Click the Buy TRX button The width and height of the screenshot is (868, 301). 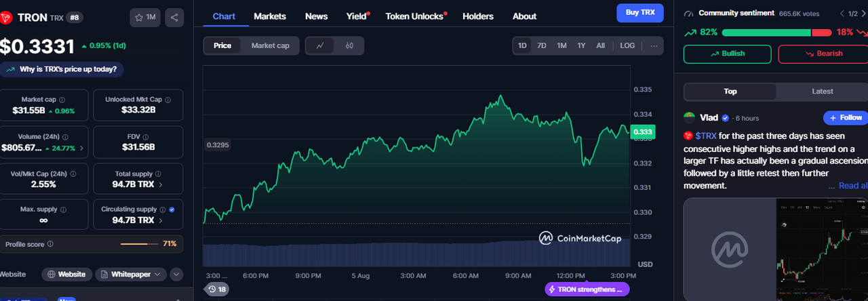640,13
